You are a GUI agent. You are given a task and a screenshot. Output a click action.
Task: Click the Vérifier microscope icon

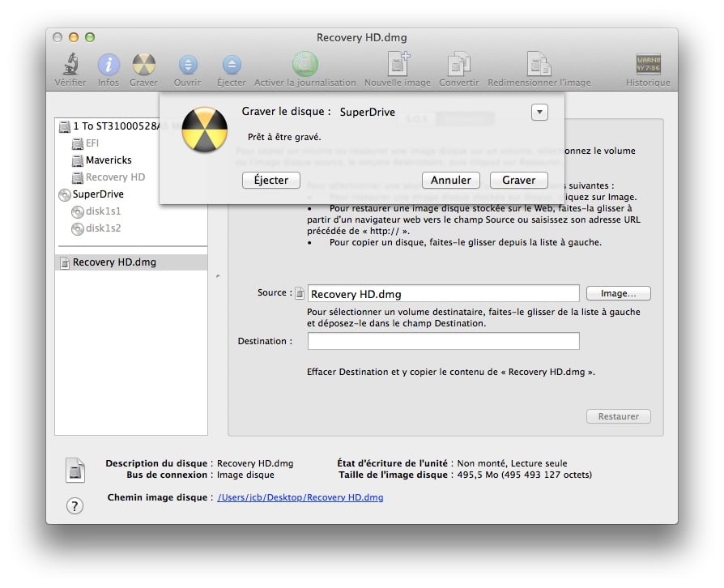click(70, 65)
